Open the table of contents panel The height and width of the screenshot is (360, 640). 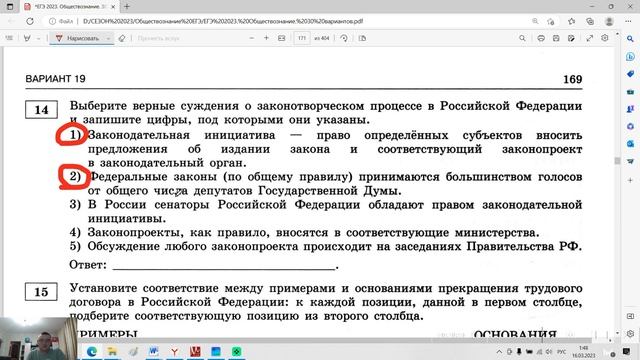9,38
